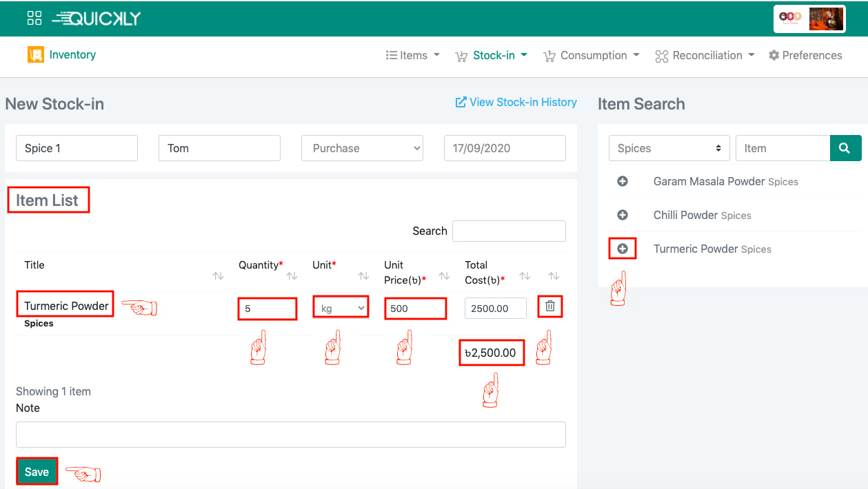Open View Stock-in History link

[x=516, y=103]
